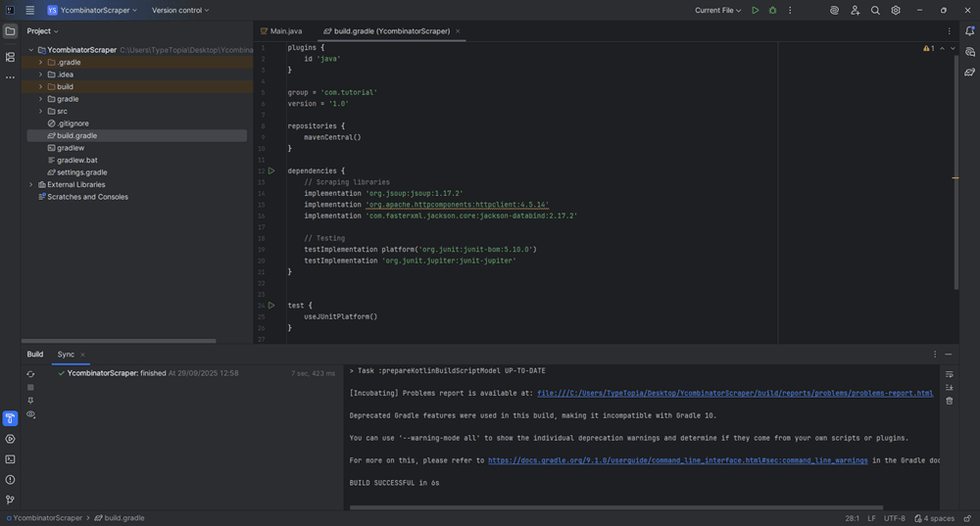
Task: Run the dependencies block gutter icon
Action: [x=271, y=171]
